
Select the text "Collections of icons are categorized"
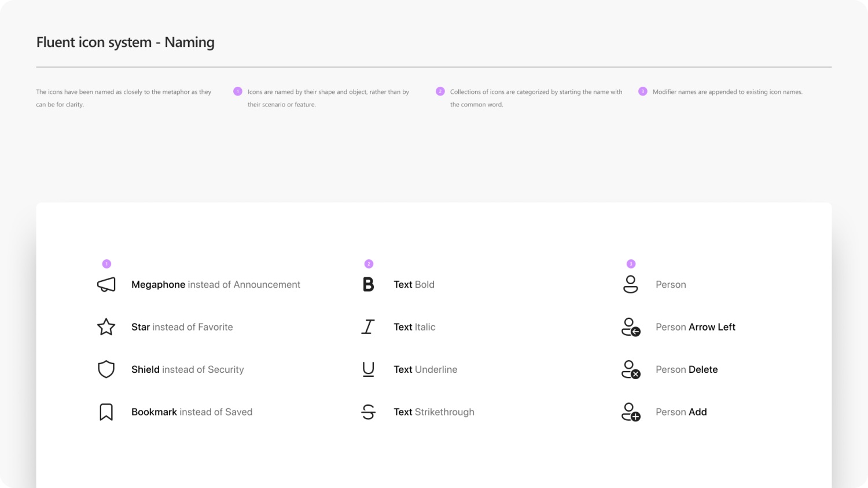point(536,98)
